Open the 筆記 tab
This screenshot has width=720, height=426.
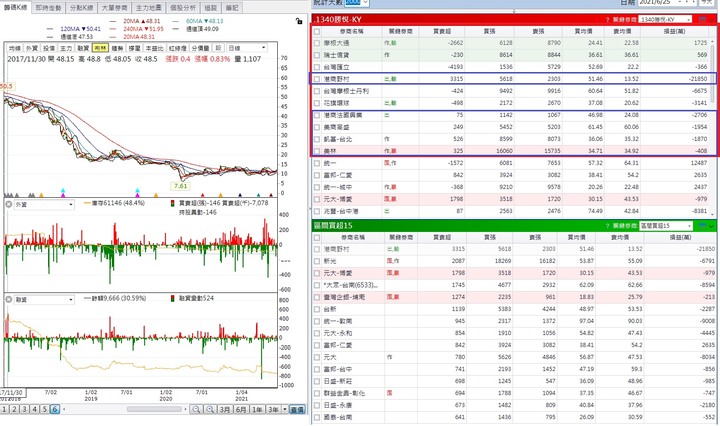coord(232,7)
